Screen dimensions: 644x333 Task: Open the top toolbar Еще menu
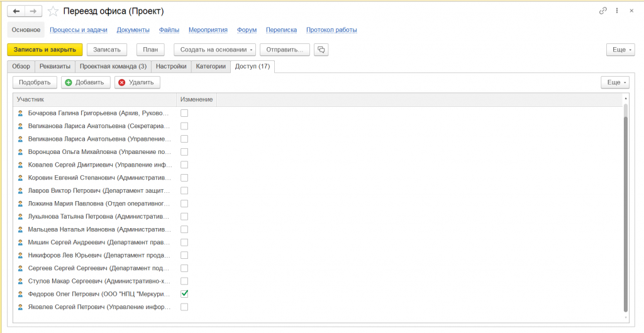tap(621, 50)
